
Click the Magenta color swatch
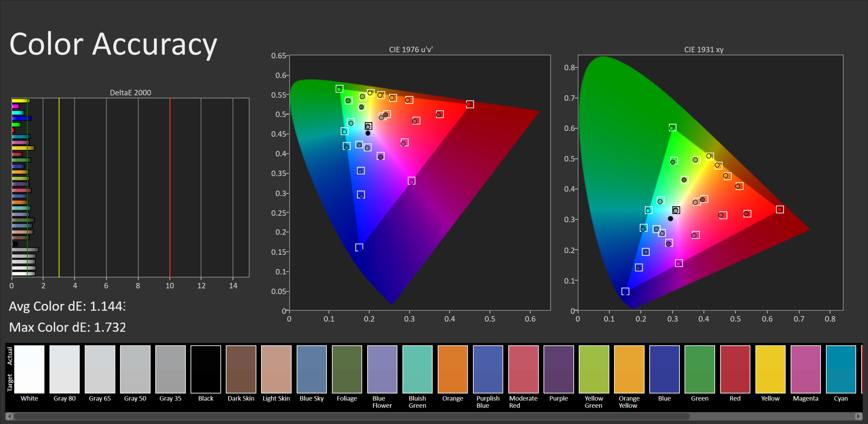pyautogui.click(x=805, y=369)
